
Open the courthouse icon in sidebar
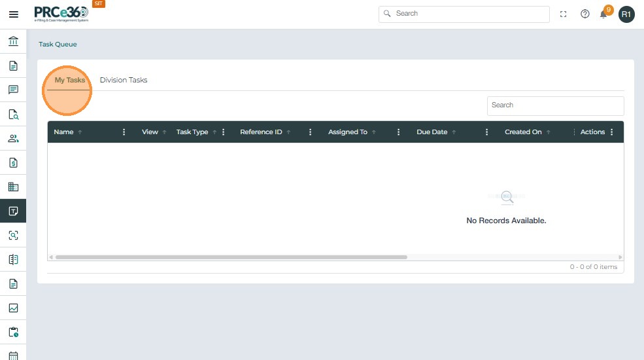(13, 41)
